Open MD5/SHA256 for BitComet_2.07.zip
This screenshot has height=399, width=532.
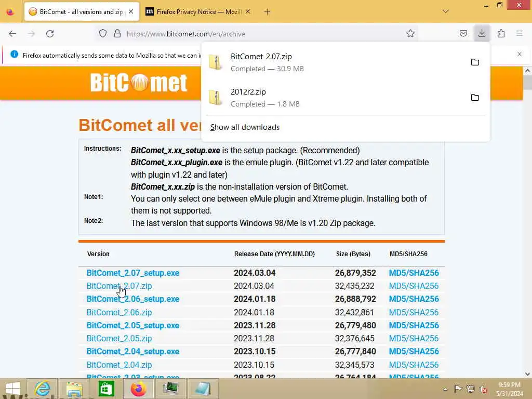(414, 286)
